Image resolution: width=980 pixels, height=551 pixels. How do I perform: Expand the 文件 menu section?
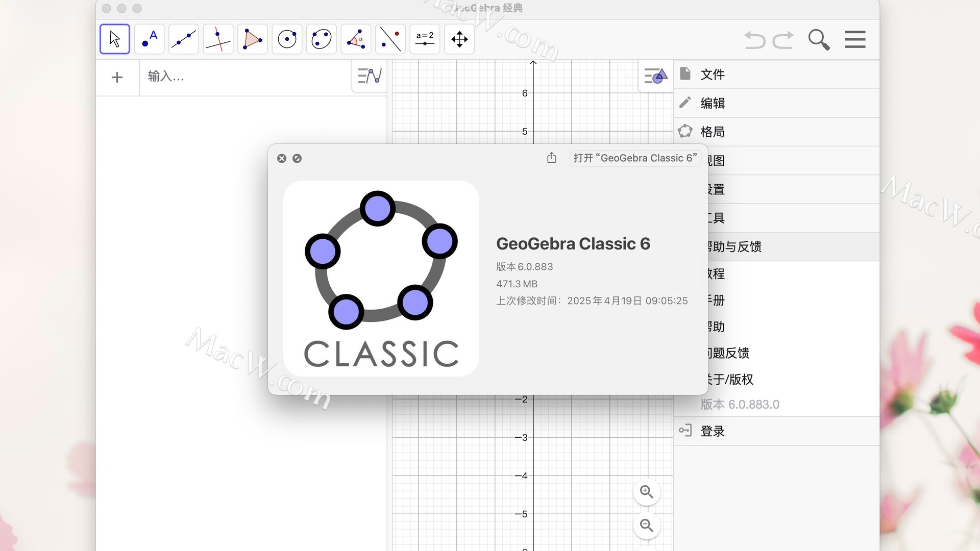click(x=776, y=74)
